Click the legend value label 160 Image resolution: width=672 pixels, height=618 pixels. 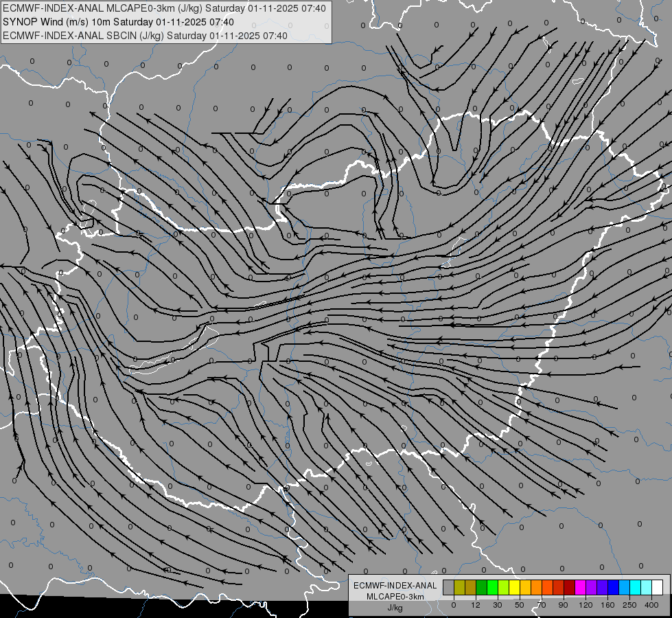(607, 605)
